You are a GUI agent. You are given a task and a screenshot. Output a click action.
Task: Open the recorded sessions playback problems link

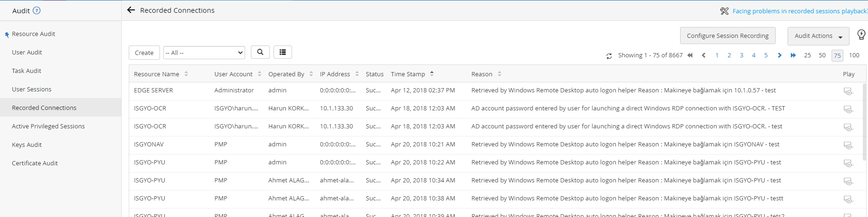pos(799,11)
